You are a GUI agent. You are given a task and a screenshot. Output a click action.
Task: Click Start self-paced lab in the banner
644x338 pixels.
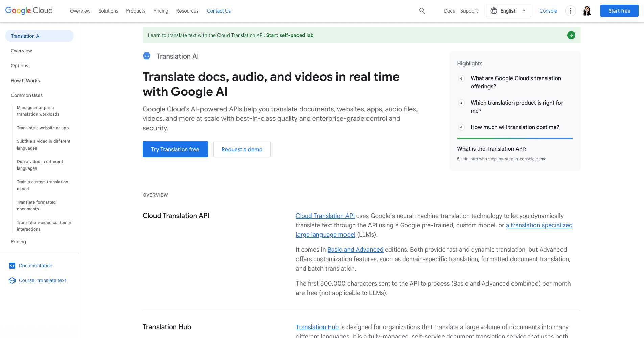289,35
